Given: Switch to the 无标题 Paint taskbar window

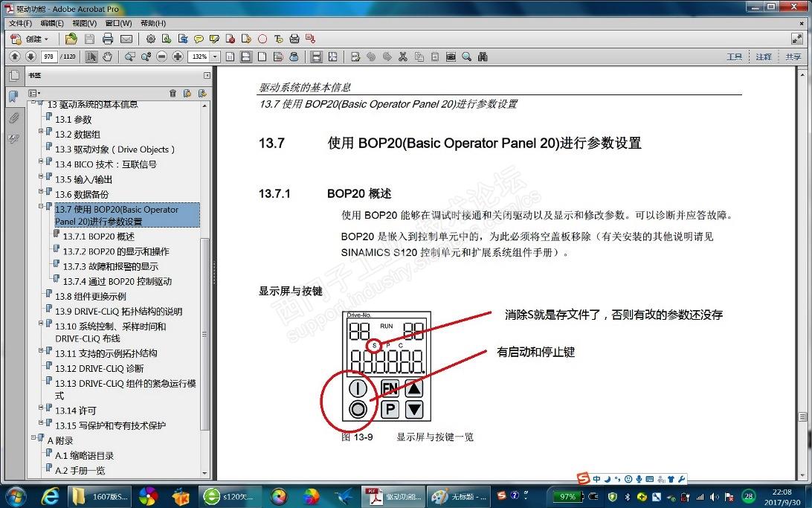Looking at the screenshot, I should point(460,497).
